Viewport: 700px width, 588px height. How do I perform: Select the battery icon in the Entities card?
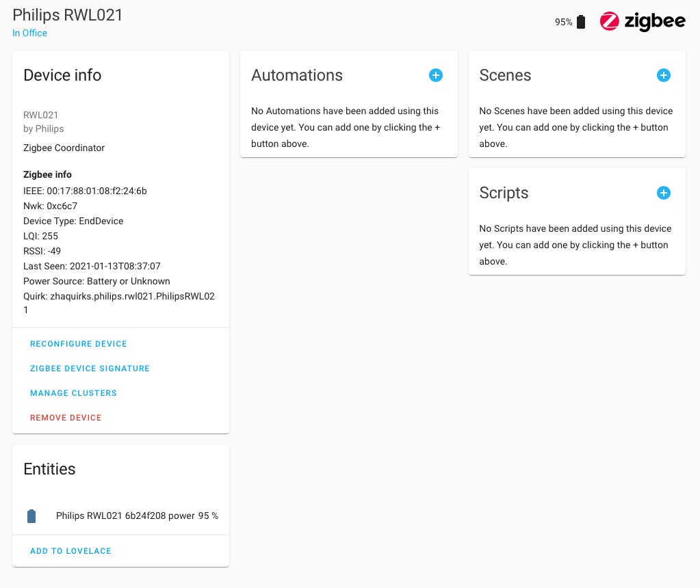pyautogui.click(x=31, y=516)
